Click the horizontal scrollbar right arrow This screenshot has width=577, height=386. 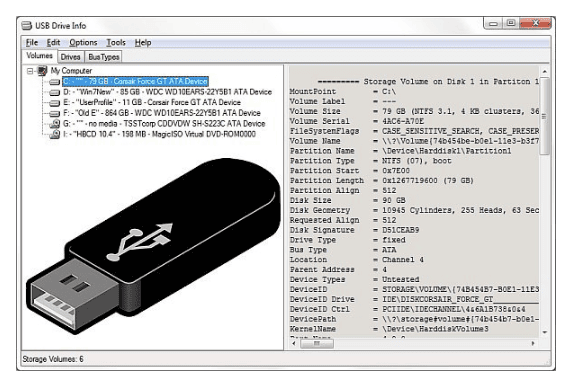pyautogui.click(x=533, y=344)
